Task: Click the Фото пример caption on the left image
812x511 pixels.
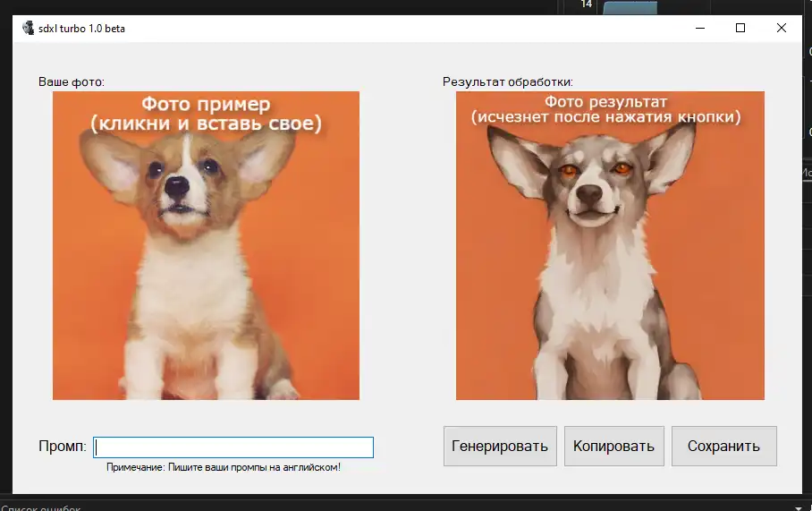Action: (x=206, y=115)
